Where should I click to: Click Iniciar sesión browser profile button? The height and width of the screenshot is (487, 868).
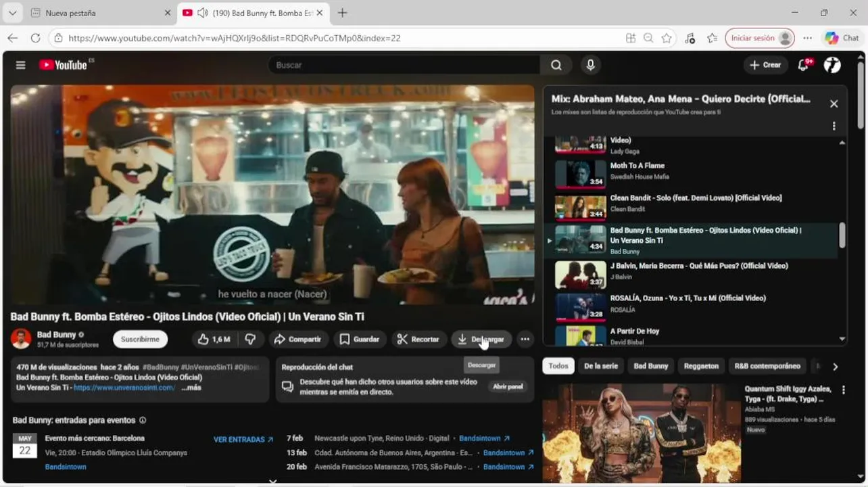pyautogui.click(x=759, y=38)
